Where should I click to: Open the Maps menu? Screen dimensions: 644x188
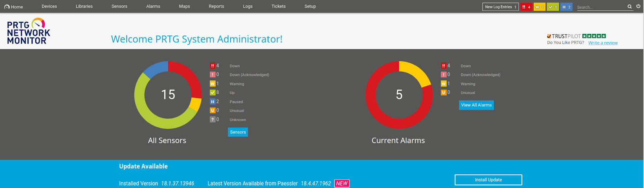[184, 6]
